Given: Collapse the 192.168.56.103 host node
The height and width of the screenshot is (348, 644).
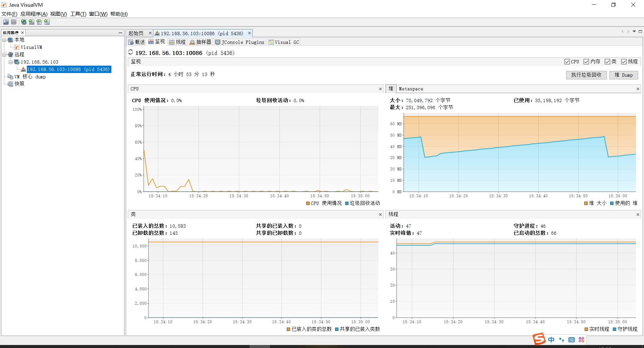Looking at the screenshot, I should 10,62.
